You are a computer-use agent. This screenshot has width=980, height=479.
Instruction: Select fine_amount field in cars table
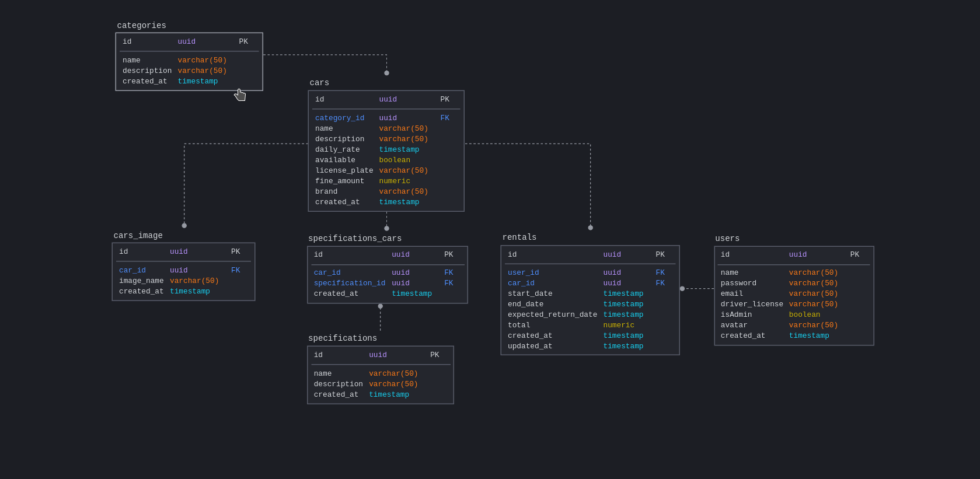click(340, 181)
